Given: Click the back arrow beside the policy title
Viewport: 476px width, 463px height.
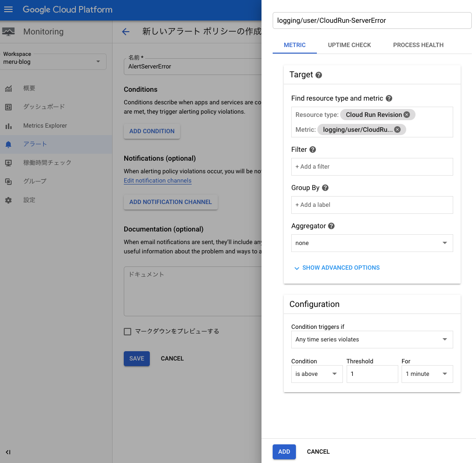Looking at the screenshot, I should click(126, 31).
